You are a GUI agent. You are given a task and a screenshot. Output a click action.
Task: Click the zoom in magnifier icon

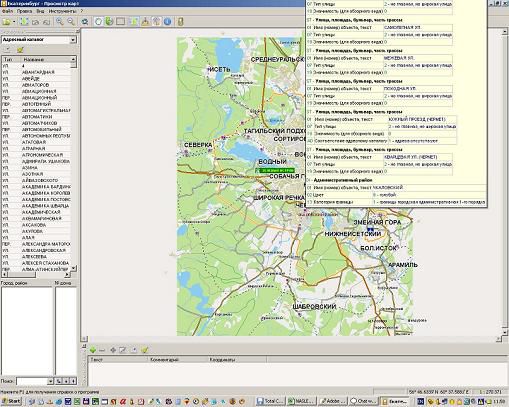[60, 22]
